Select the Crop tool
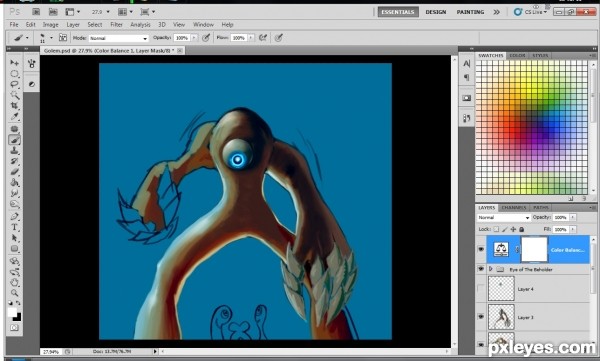This screenshot has width=600, height=361. (x=15, y=106)
